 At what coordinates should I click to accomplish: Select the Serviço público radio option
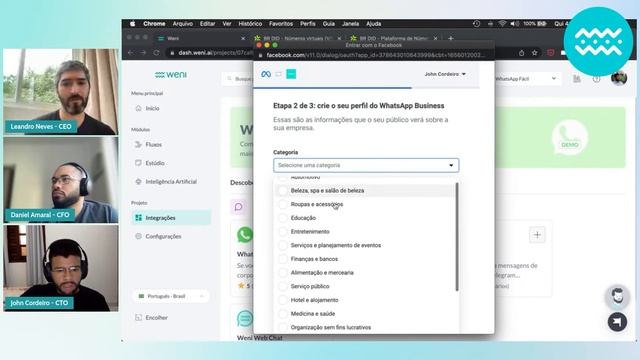[x=282, y=286]
